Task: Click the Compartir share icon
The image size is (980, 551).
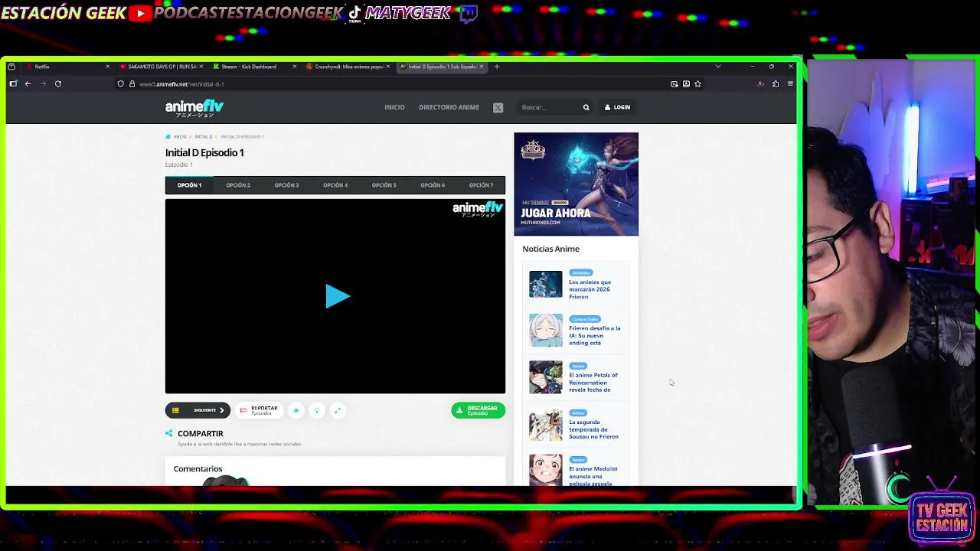Action: click(x=169, y=433)
